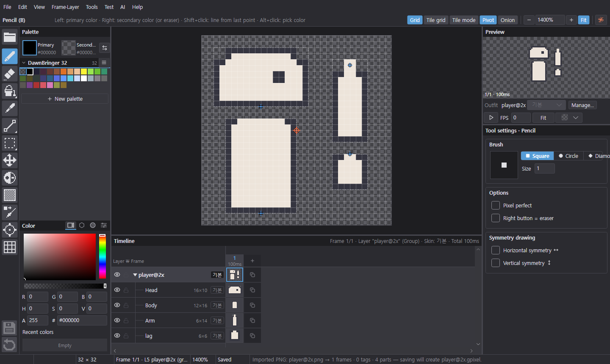Hide the Body layer with its eye icon

click(x=117, y=305)
